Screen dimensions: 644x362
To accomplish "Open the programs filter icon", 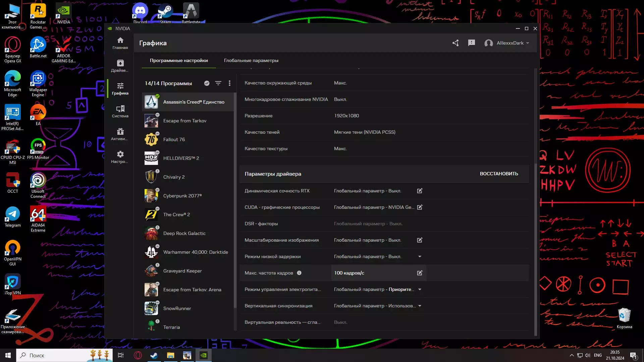I will (218, 83).
